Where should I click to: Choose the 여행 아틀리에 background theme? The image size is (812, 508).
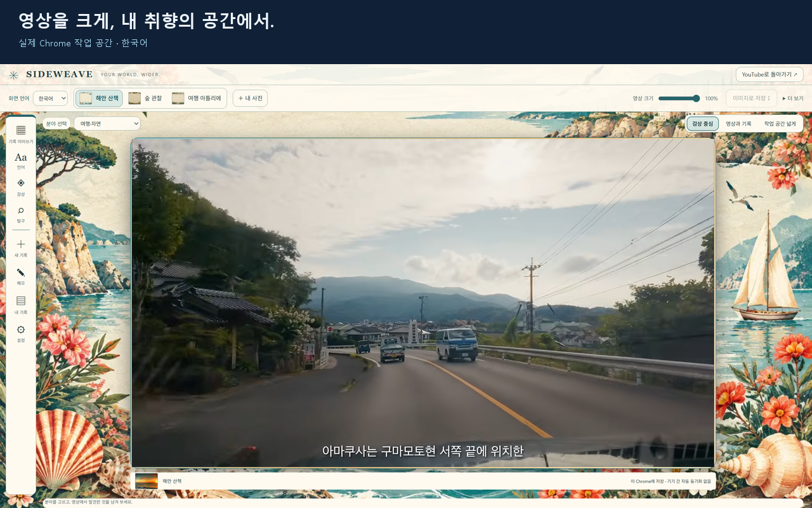pyautogui.click(x=197, y=98)
